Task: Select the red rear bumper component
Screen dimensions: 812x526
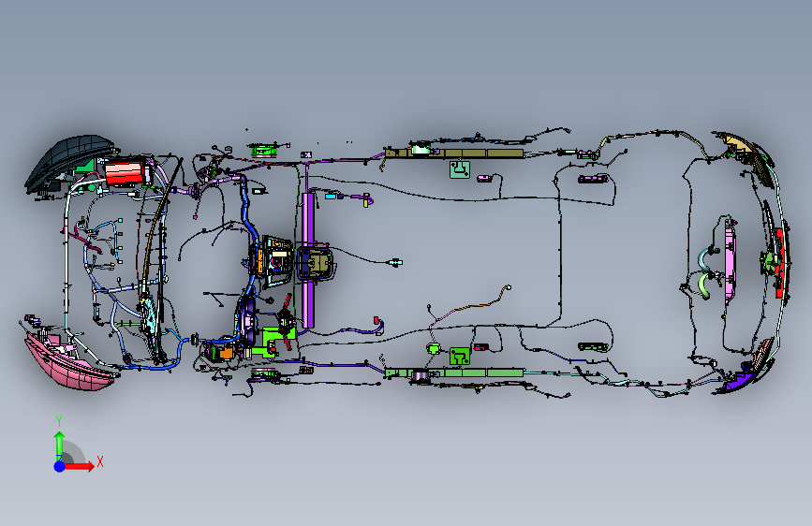Action: pos(780,263)
